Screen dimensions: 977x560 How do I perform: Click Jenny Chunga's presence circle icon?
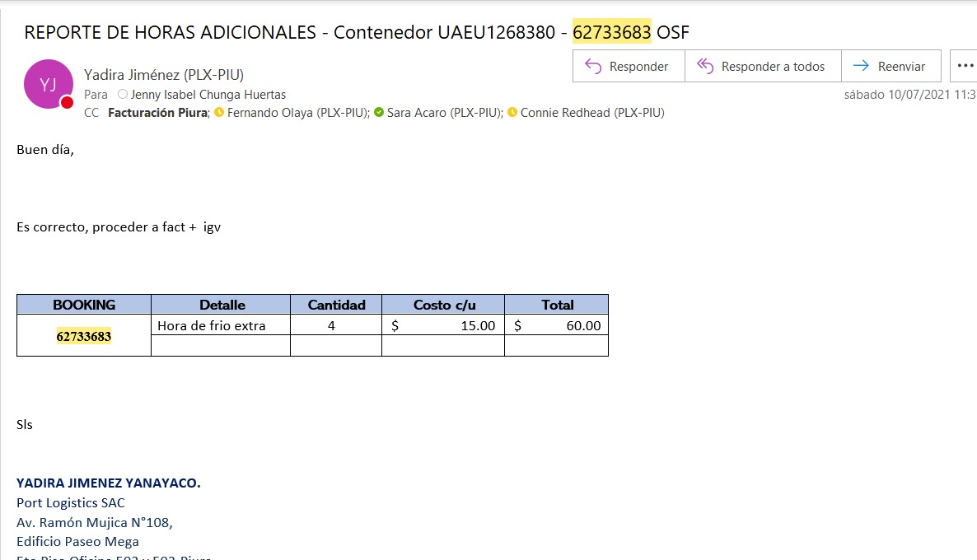click(123, 95)
